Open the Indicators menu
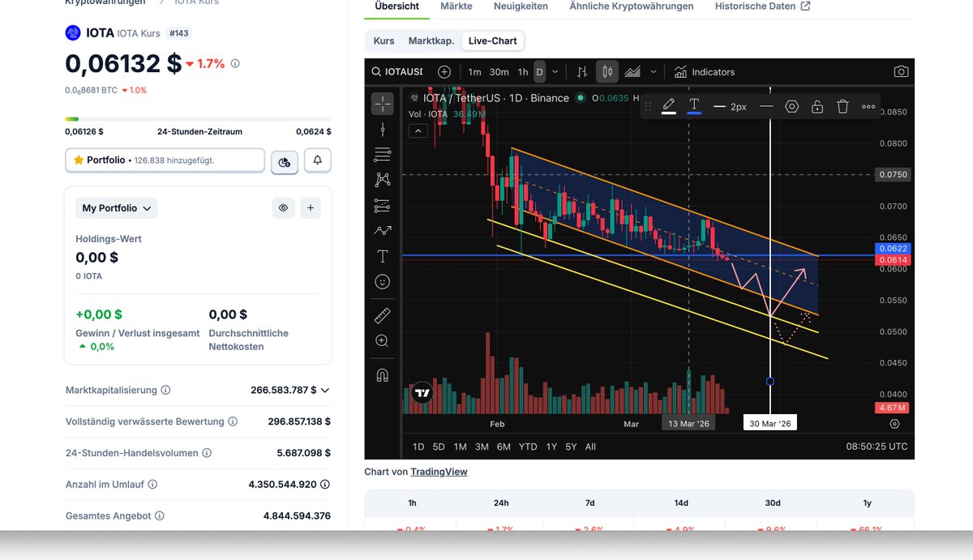The width and height of the screenshot is (973, 560). coord(704,71)
